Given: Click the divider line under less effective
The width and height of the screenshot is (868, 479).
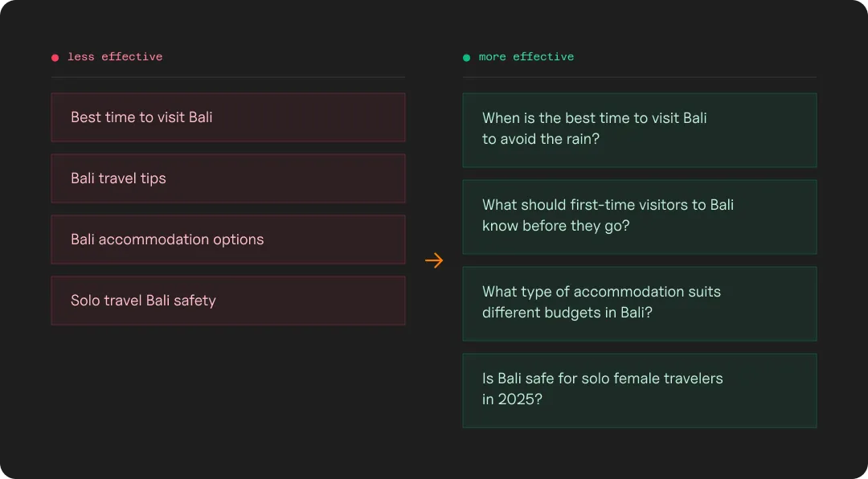Looking at the screenshot, I should (228, 77).
